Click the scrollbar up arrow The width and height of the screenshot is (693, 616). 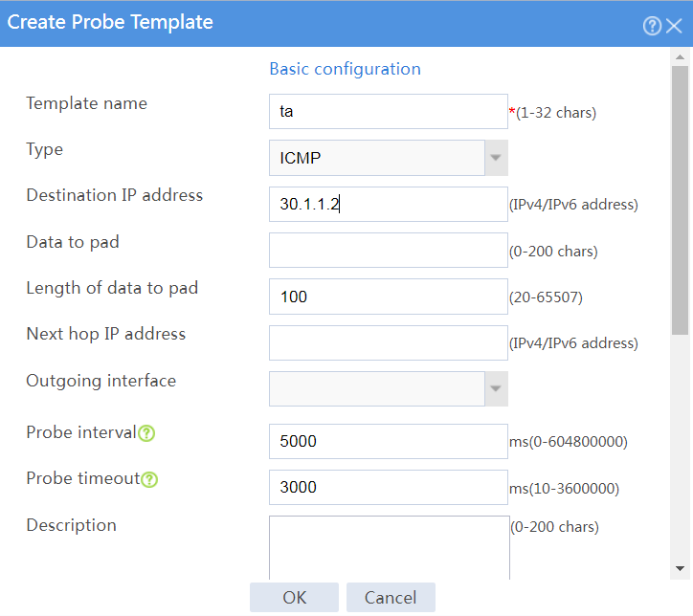681,57
